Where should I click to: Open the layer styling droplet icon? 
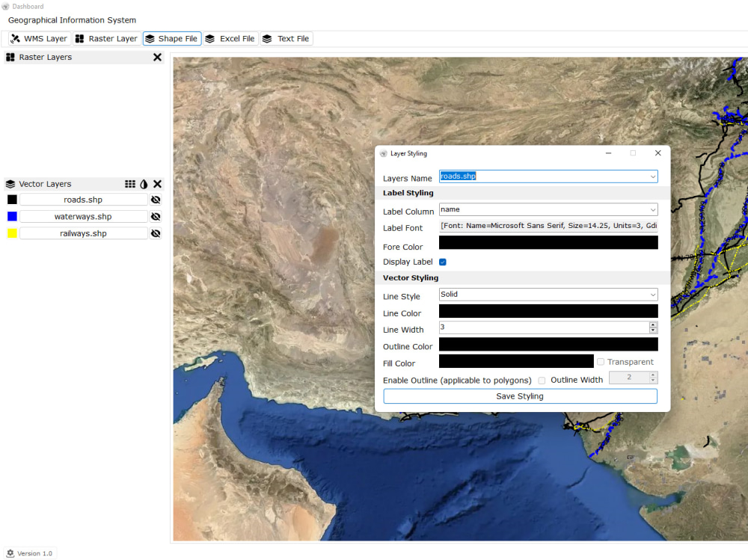pyautogui.click(x=144, y=184)
